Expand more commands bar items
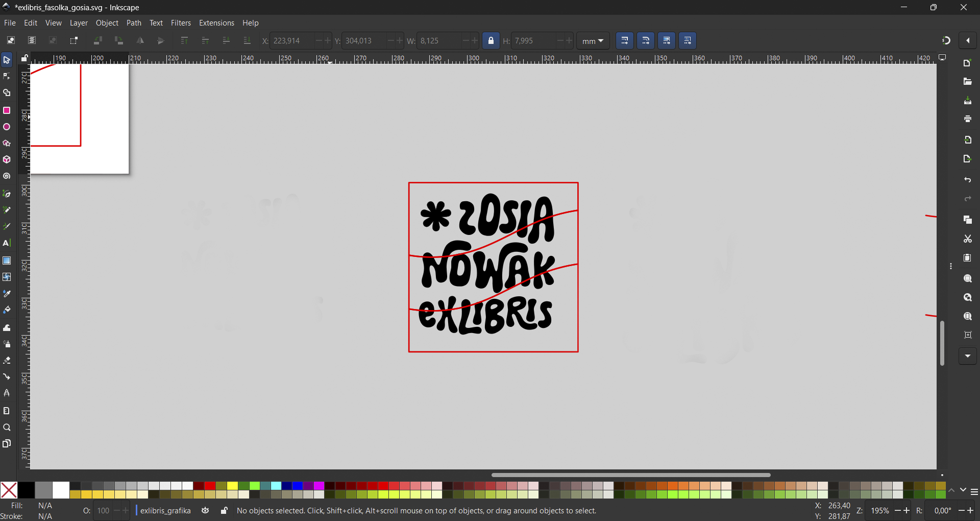The image size is (980, 521). point(968,356)
